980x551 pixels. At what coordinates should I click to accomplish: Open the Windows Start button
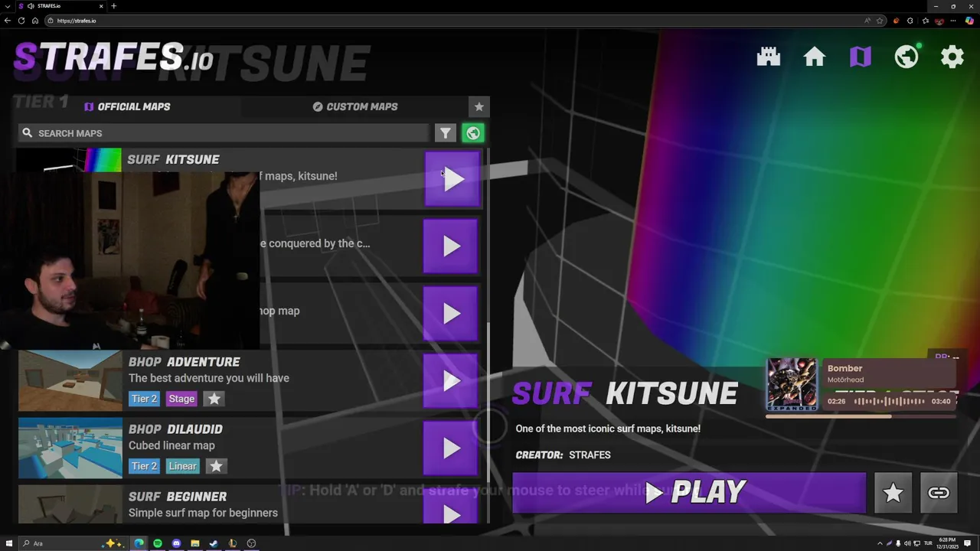click(x=9, y=543)
